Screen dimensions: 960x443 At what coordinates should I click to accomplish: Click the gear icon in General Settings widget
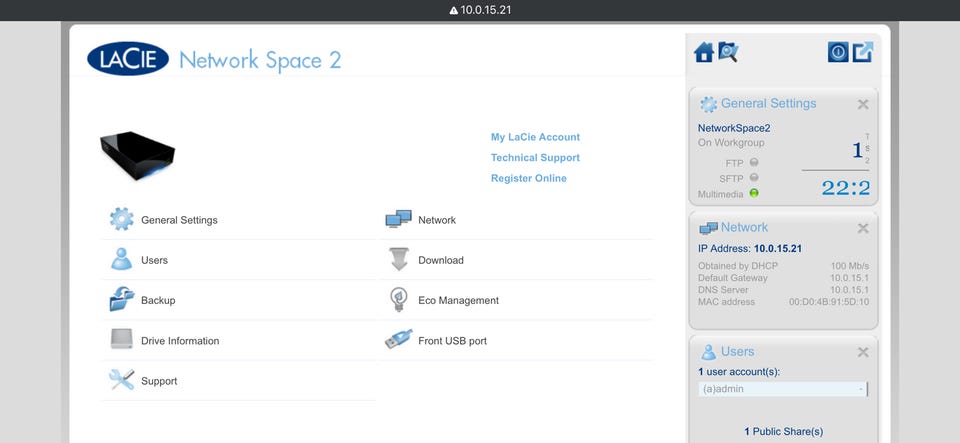[x=708, y=105]
